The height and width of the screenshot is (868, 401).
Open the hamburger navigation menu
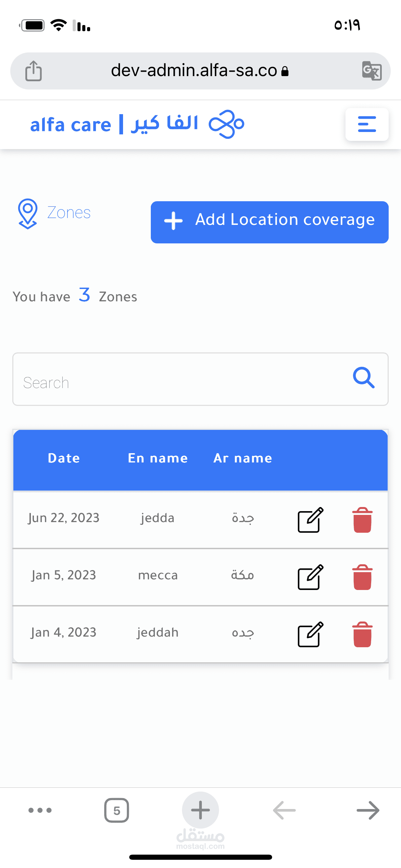(367, 124)
